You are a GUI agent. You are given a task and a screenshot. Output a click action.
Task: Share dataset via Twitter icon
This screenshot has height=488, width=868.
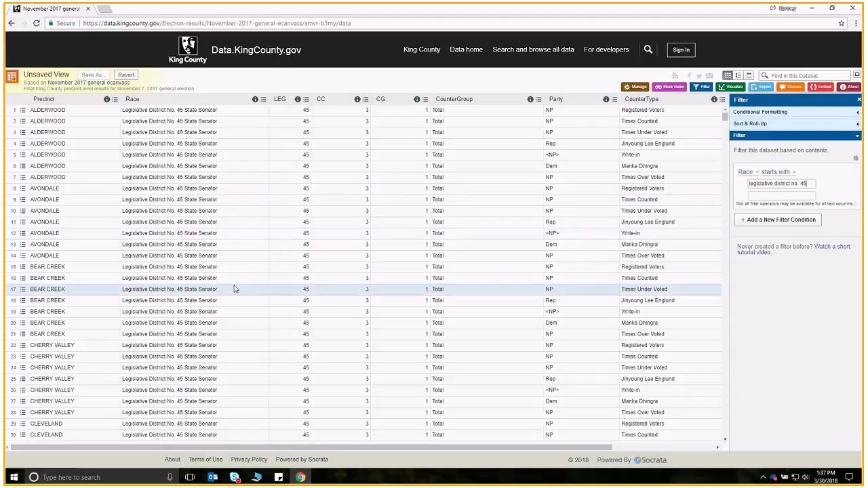click(699, 75)
